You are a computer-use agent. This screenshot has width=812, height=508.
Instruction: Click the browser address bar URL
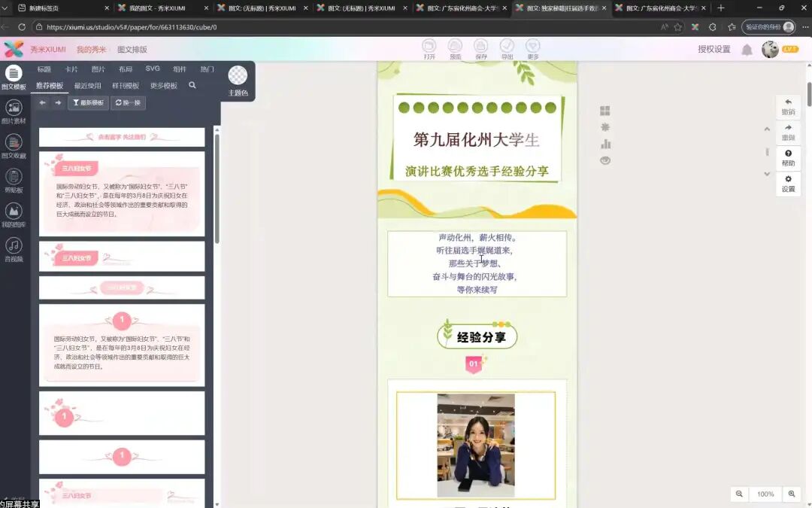pyautogui.click(x=132, y=27)
